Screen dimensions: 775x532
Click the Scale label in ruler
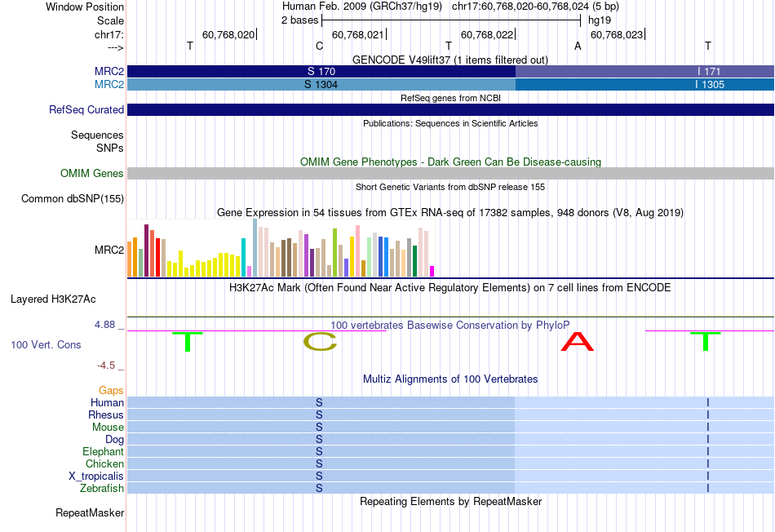(x=110, y=20)
